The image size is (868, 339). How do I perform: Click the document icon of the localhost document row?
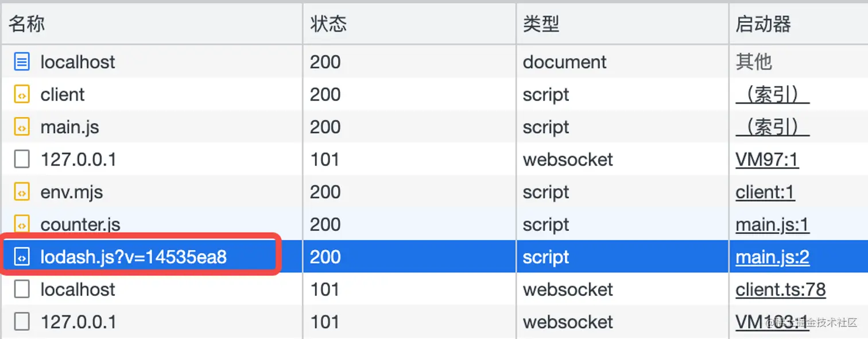pyautogui.click(x=22, y=61)
